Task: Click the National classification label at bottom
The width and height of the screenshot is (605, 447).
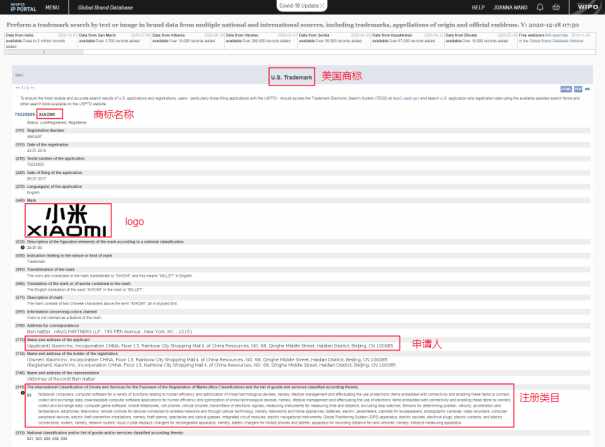Action: pyautogui.click(x=105, y=433)
